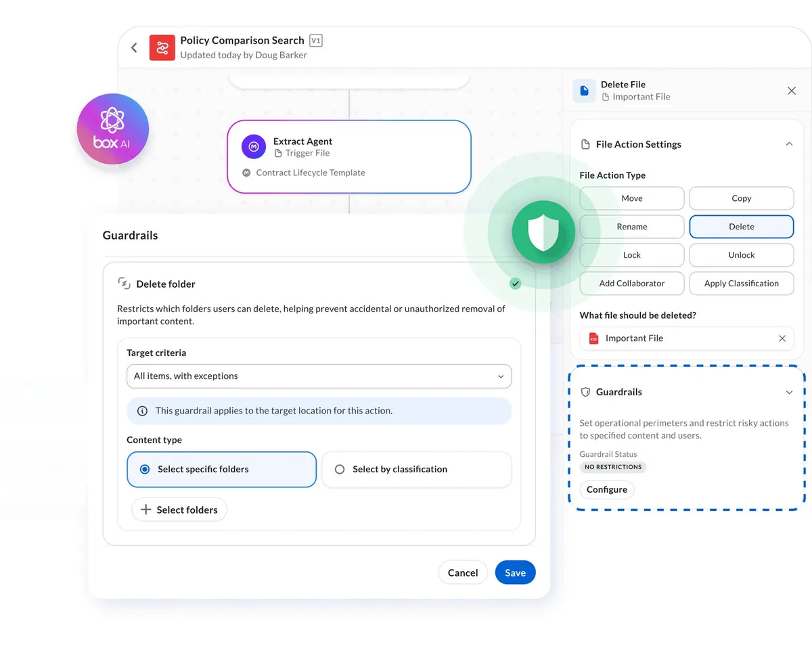Click the Select folders button
Image resolution: width=812 pixels, height=647 pixels.
179,510
